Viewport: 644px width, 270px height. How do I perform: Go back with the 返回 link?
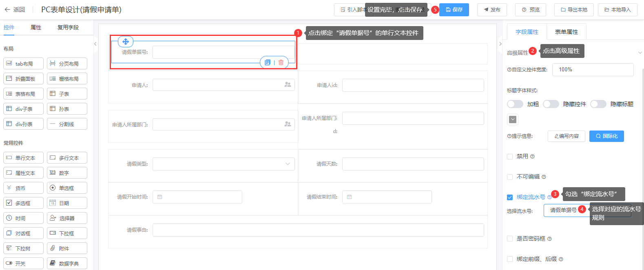pyautogui.click(x=15, y=9)
